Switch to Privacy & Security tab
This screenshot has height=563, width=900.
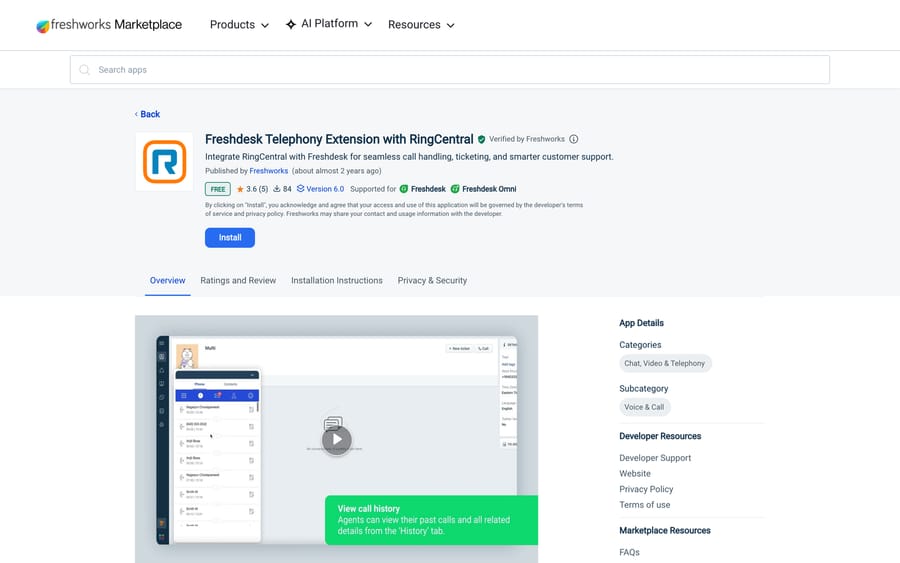coord(432,281)
